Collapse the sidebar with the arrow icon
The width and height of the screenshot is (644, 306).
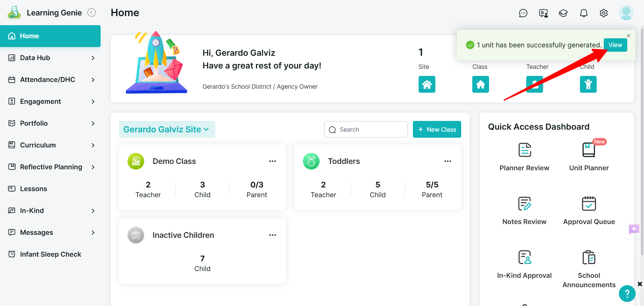(92, 12)
